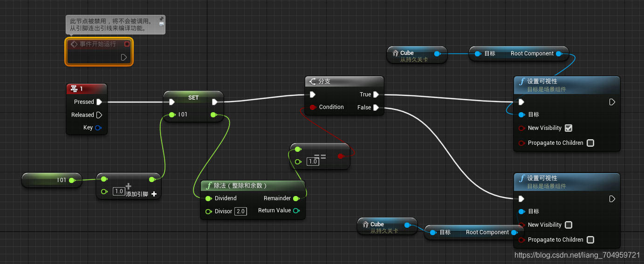Click the blue Key output pin
Viewport: 644px width, 264px height.
point(98,128)
